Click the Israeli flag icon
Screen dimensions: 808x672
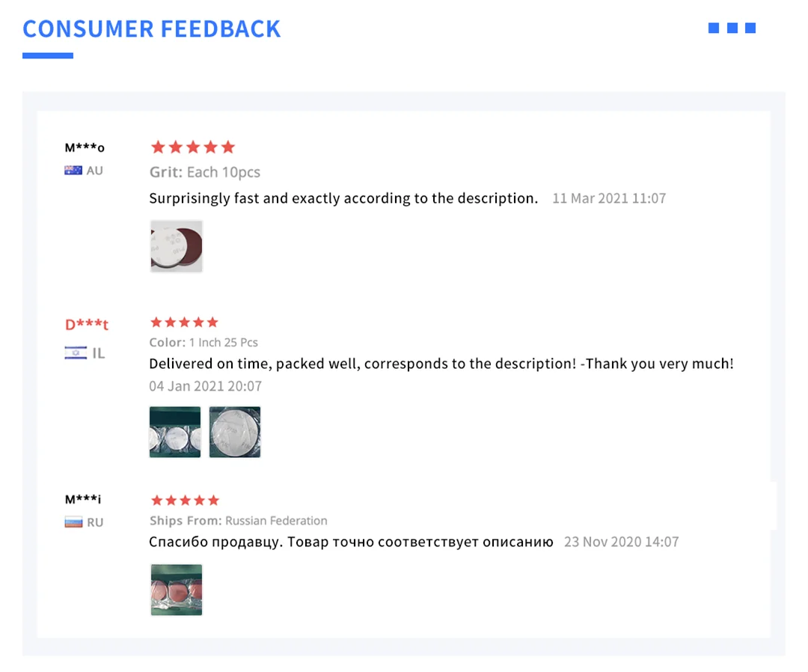coord(76,353)
